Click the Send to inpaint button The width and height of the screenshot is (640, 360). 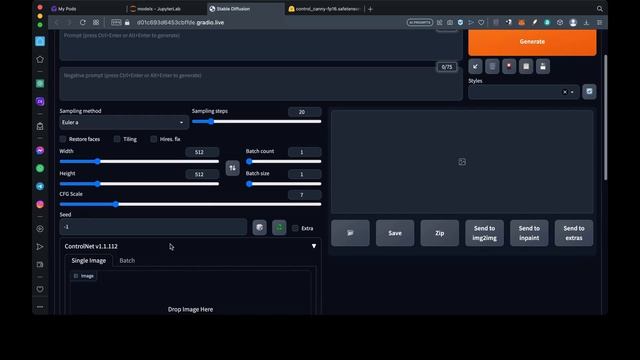529,233
